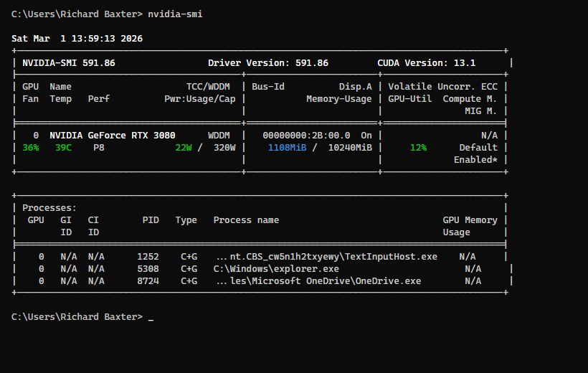588x373 pixels.
Task: Click the Driver Version: 591.86 text
Action: pos(268,63)
